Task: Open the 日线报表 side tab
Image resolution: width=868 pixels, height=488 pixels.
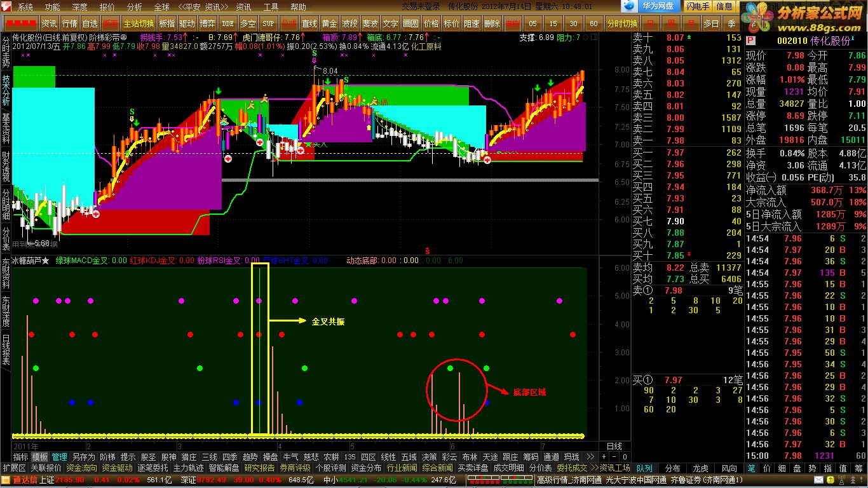Action: click(6, 349)
